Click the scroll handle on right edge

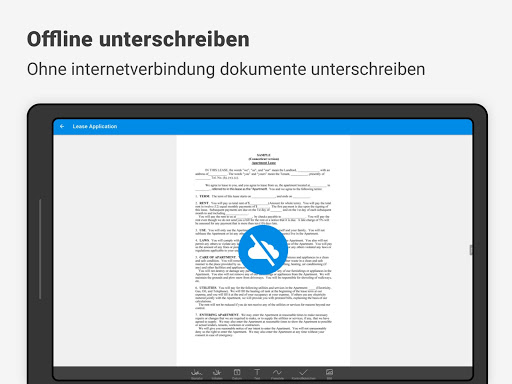[471, 250]
